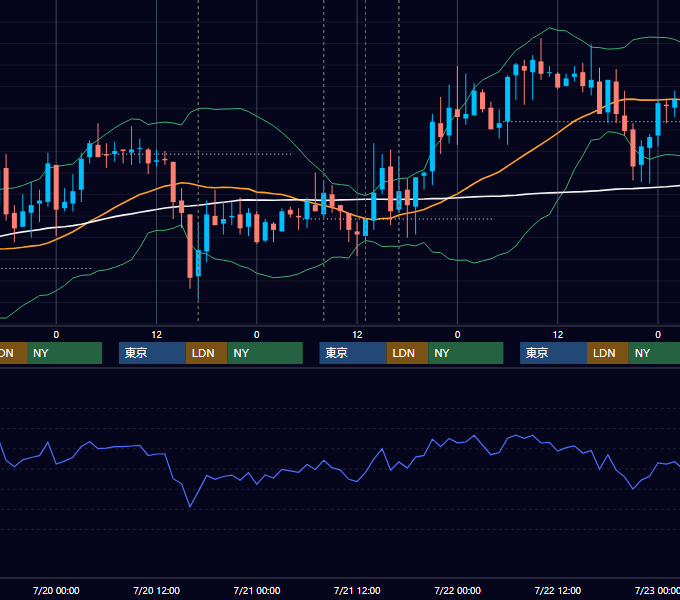Click the 7/20 00:00 date label
The height and width of the screenshot is (600, 680).
[x=56, y=590]
